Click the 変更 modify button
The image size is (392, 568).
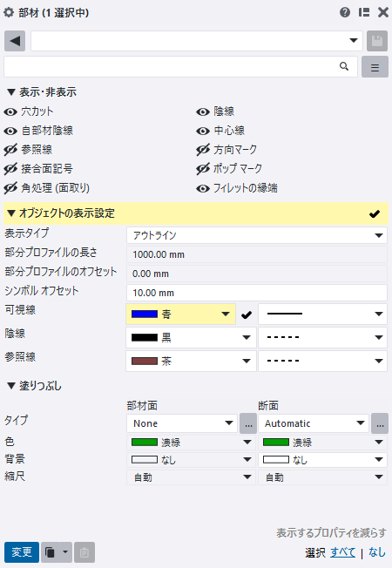click(22, 552)
